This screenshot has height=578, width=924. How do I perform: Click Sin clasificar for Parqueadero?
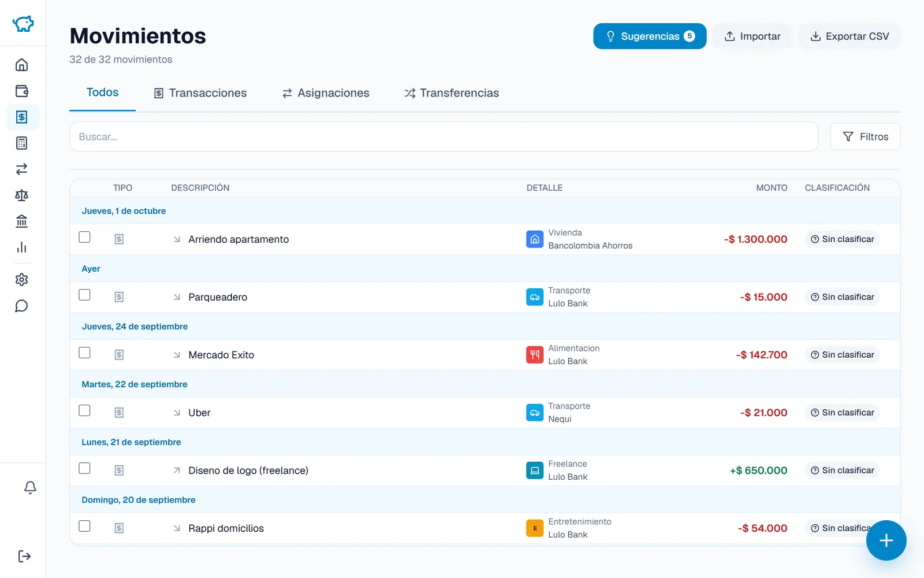tap(842, 297)
